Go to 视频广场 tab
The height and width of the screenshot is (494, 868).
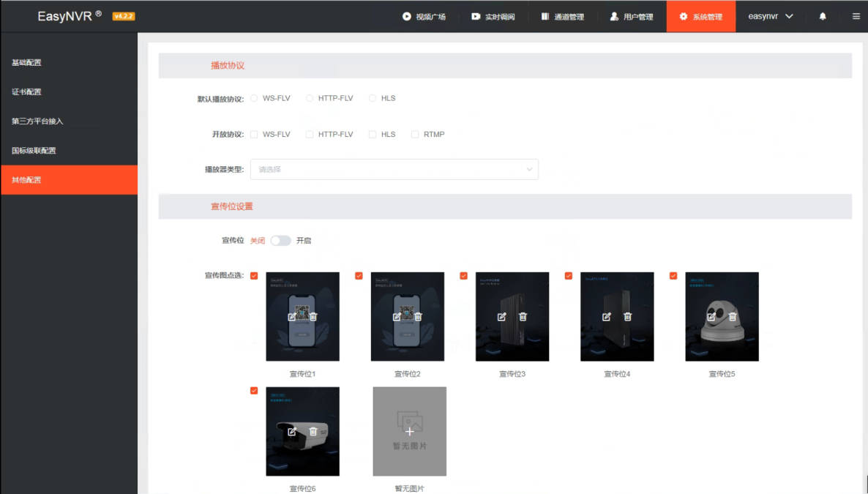[x=424, y=17]
